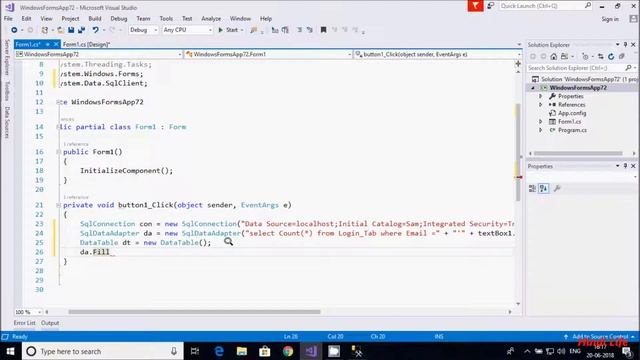Click the Search Solution Explorer field
Screen dimensions: 640x360
581,68
